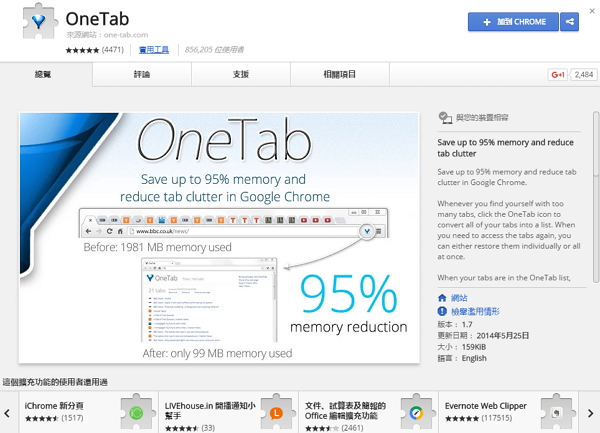Image resolution: width=600 pixels, height=433 pixels.
Task: Click the iChrome extension green puzzle icon
Action: pyautogui.click(x=137, y=412)
